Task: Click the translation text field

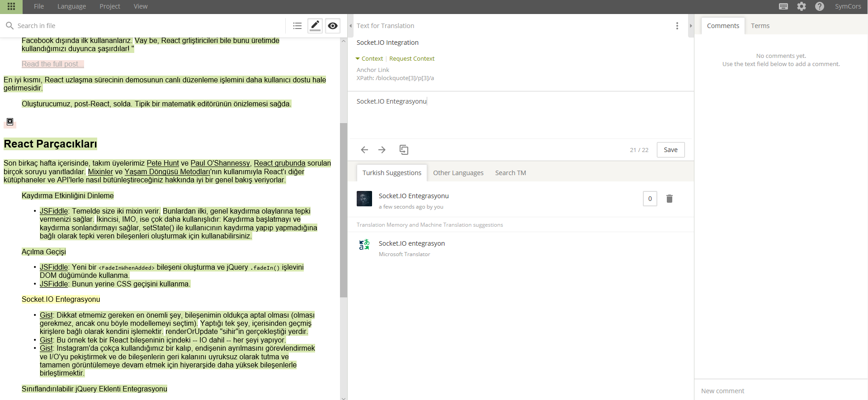Action: coord(521,115)
